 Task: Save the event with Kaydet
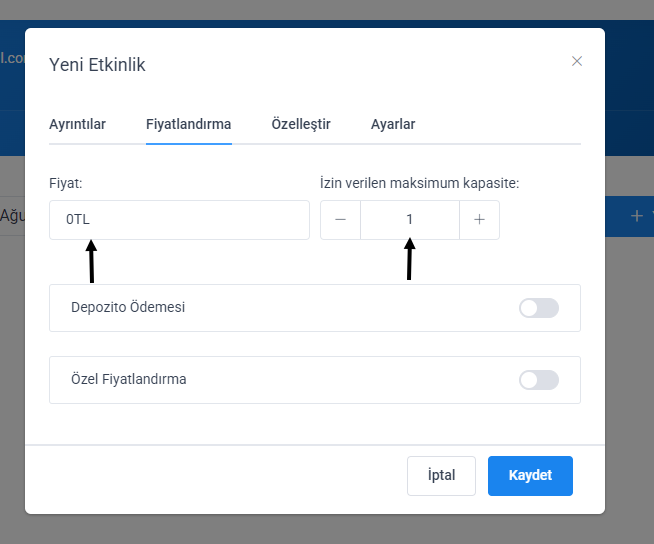point(530,476)
